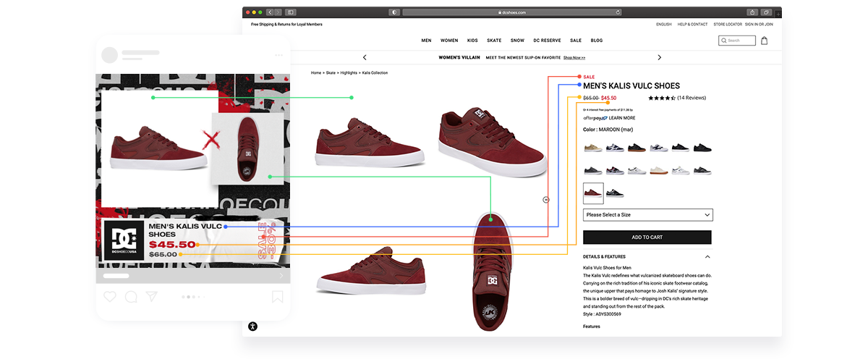The width and height of the screenshot is (868, 362).
Task: Select the black shoe with gum sole swatch
Action: tap(637, 147)
